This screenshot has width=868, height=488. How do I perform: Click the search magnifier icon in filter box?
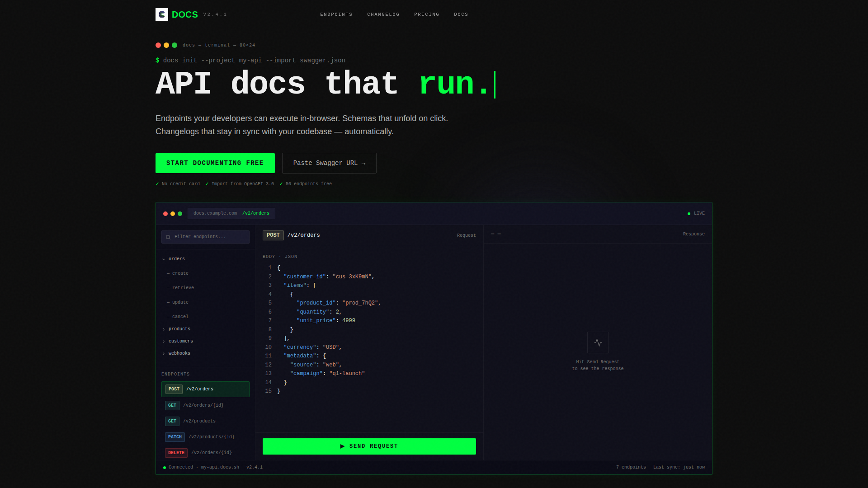(x=168, y=237)
